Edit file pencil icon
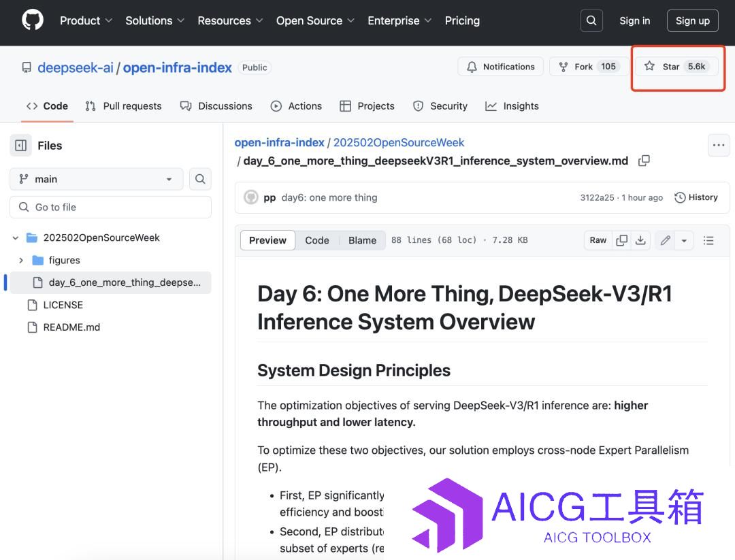Viewport: 735px width, 560px height. coord(665,240)
